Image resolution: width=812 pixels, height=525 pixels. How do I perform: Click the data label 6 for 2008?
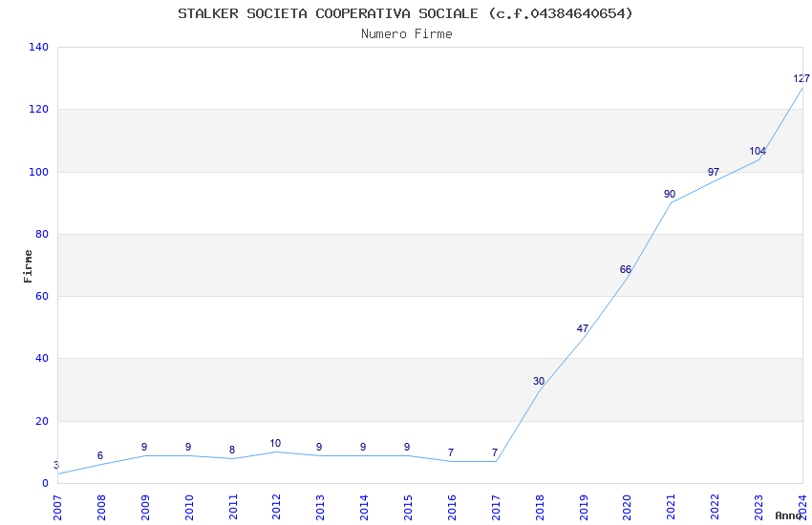click(100, 455)
